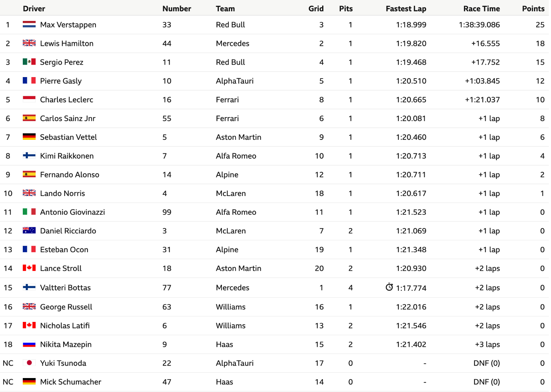Click Verstappen's race time 1:38:39.086
The width and height of the screenshot is (551, 392).
click(479, 25)
